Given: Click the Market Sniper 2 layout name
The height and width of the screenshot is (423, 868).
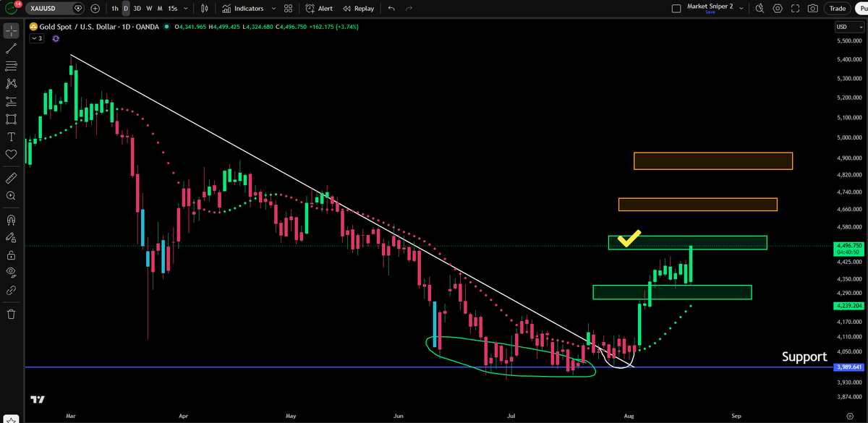Looking at the screenshot, I should [710, 7].
